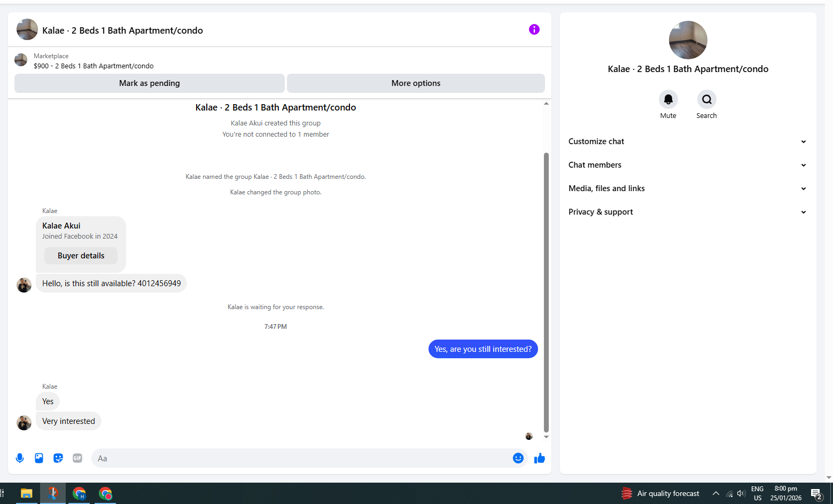Click Kalae's avatar beside 'Very interested'

pos(24,423)
